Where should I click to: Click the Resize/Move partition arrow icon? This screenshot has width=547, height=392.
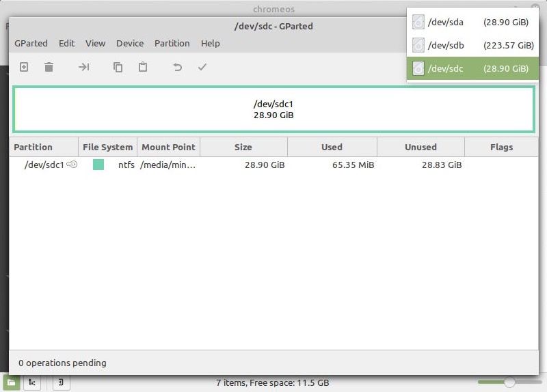(83, 67)
